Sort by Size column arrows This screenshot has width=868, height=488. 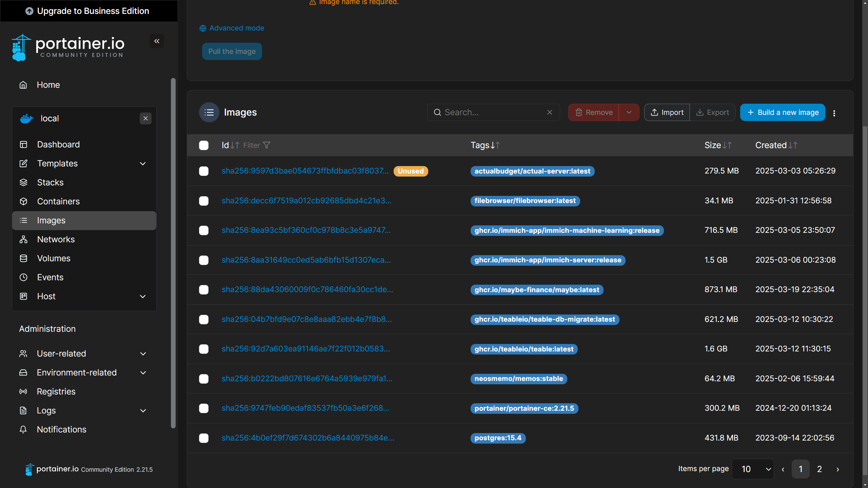727,145
